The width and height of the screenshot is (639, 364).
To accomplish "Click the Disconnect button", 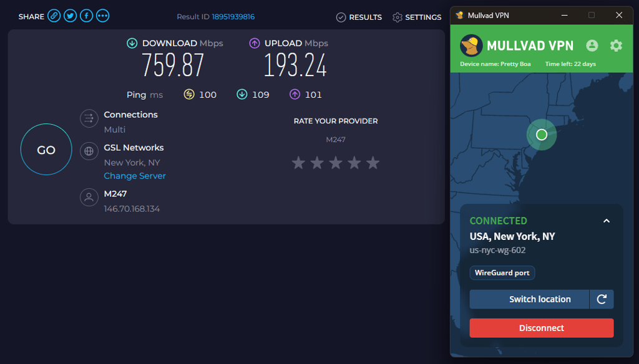I will (542, 328).
